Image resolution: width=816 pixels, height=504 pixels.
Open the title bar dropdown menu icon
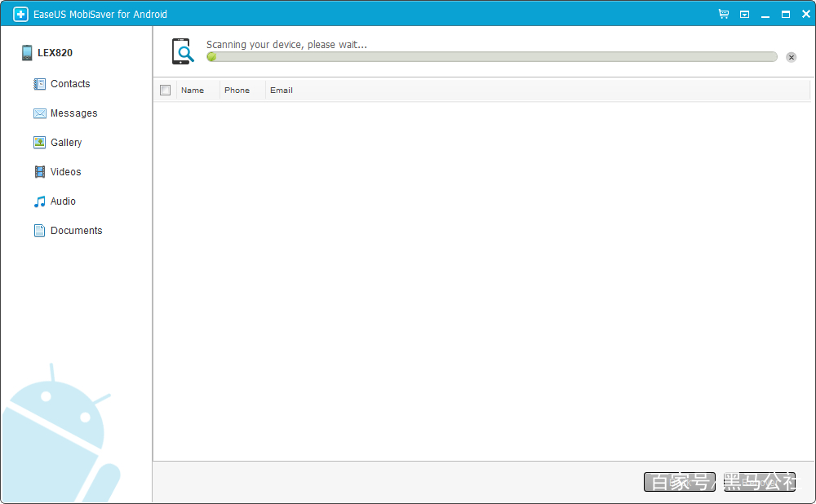(745, 15)
